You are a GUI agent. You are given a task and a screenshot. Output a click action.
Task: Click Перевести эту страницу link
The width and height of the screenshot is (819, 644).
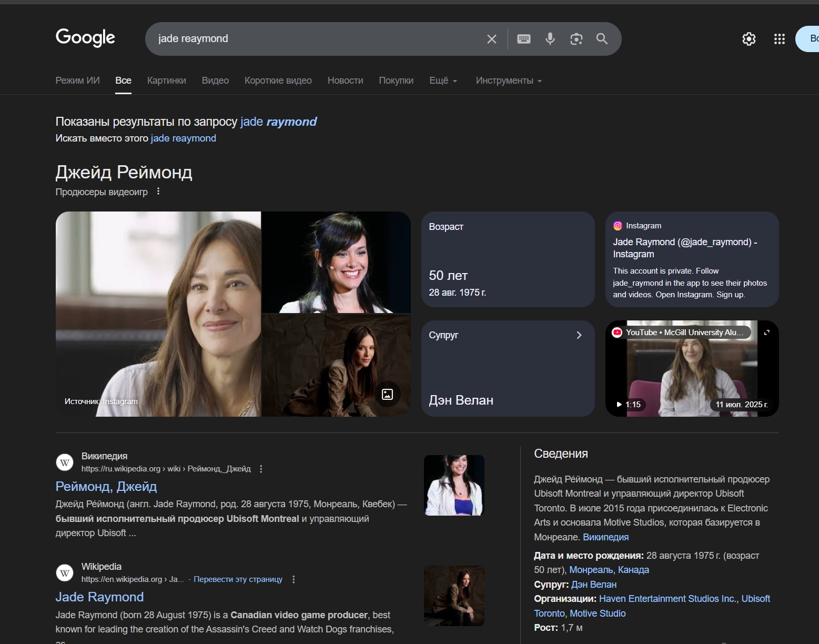(238, 579)
